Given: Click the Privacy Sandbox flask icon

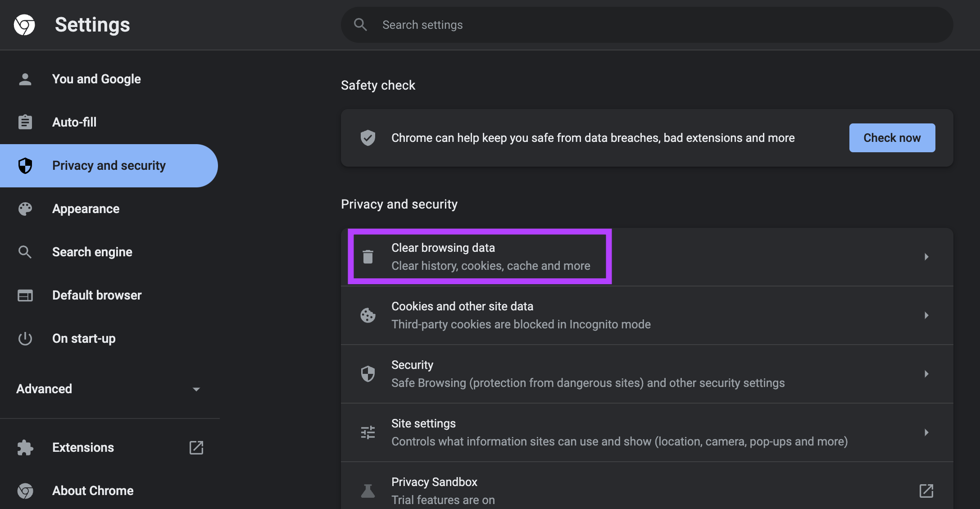Looking at the screenshot, I should click(368, 491).
